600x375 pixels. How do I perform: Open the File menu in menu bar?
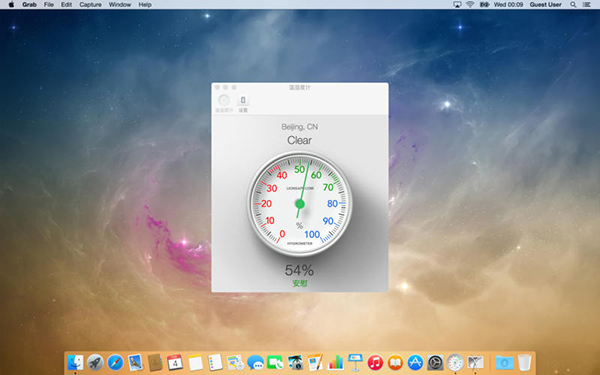click(x=49, y=5)
